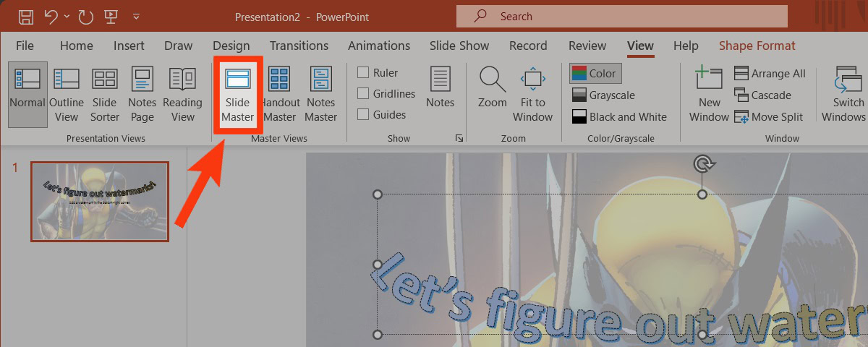Switch to the Slide Show tab

tap(459, 46)
